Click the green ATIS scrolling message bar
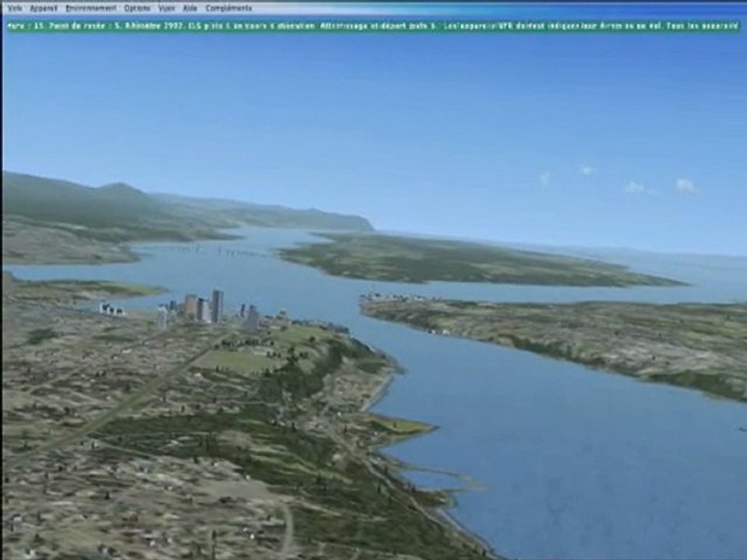 click(x=373, y=26)
